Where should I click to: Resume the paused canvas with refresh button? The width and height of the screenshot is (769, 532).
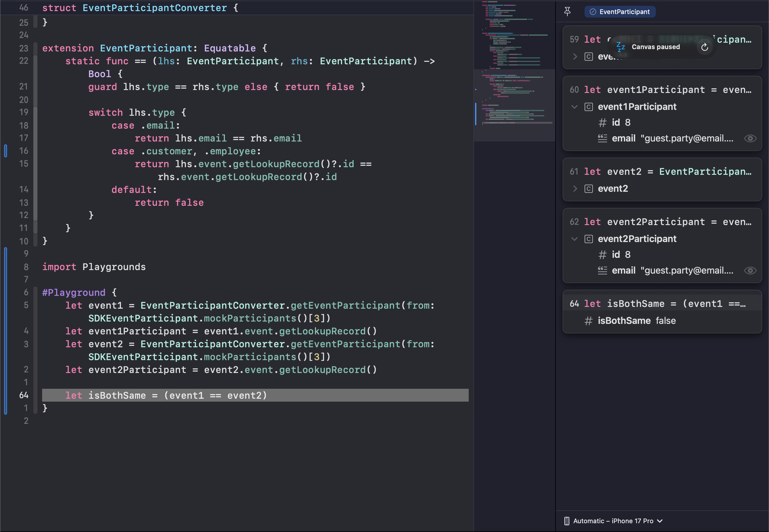pos(704,47)
